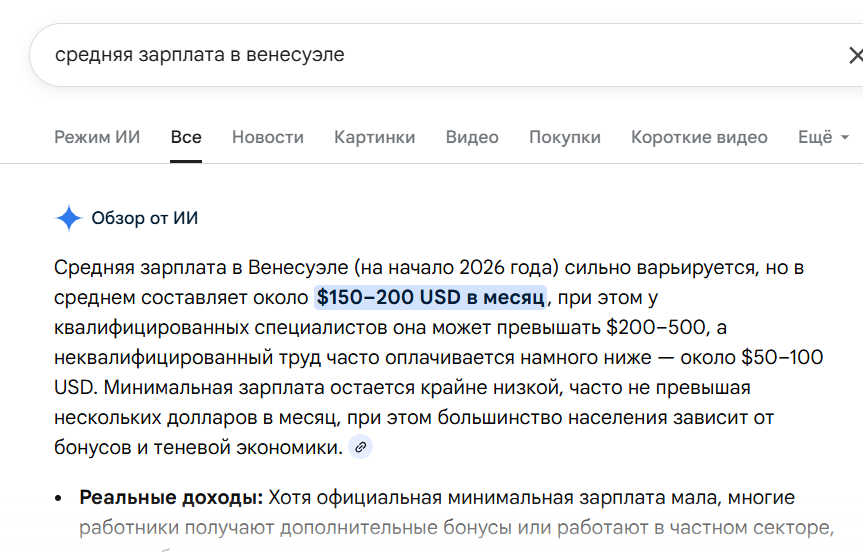This screenshot has height=552, width=863.
Task: Switch to Короткие видео tab
Action: click(699, 137)
